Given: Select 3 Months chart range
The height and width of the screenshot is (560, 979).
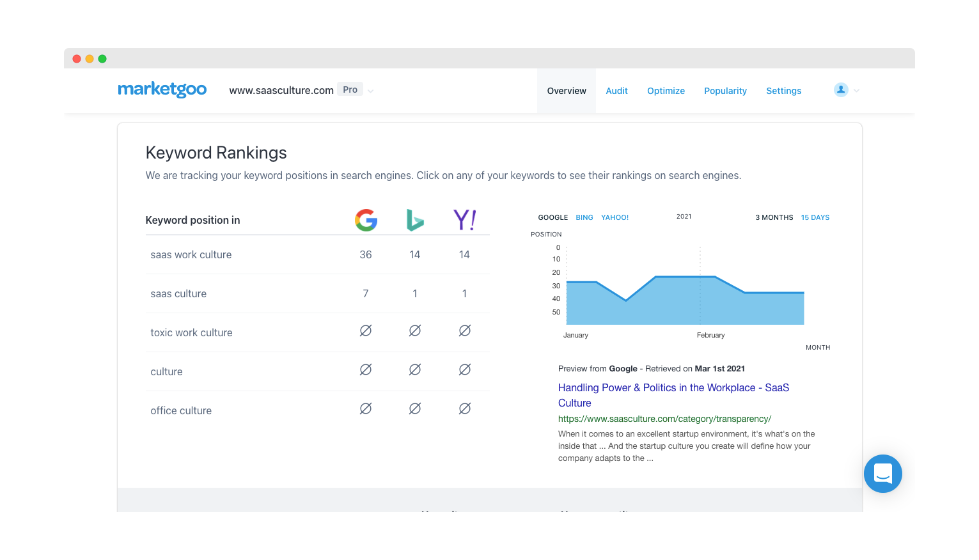Looking at the screenshot, I should pos(774,217).
